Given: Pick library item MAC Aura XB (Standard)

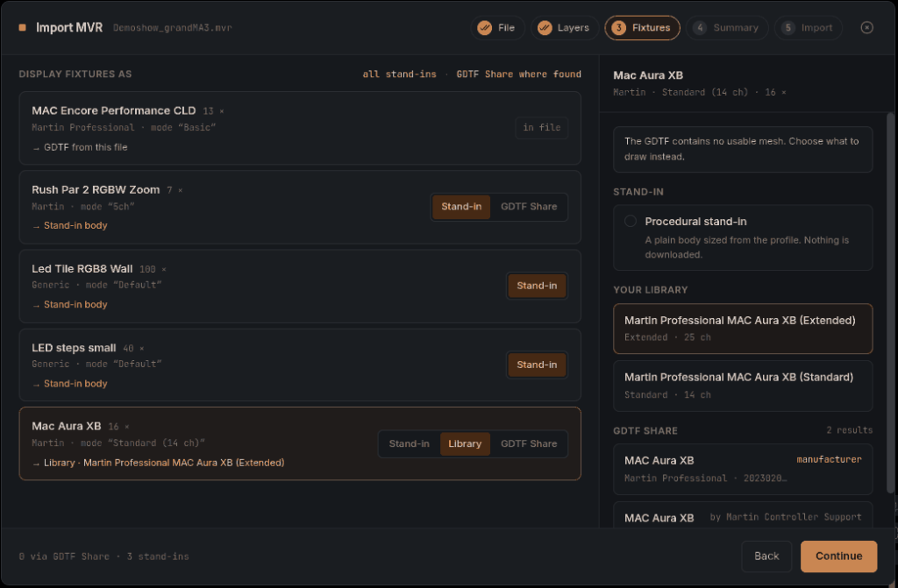Looking at the screenshot, I should click(x=743, y=386).
